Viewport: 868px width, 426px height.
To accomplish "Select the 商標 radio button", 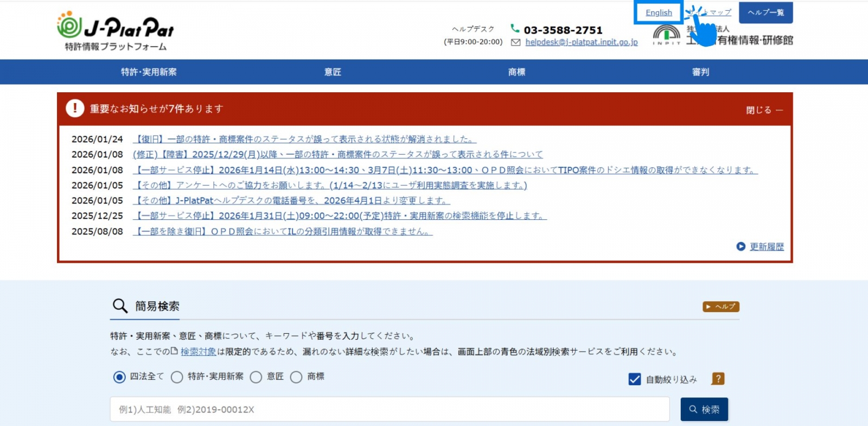I will (296, 377).
